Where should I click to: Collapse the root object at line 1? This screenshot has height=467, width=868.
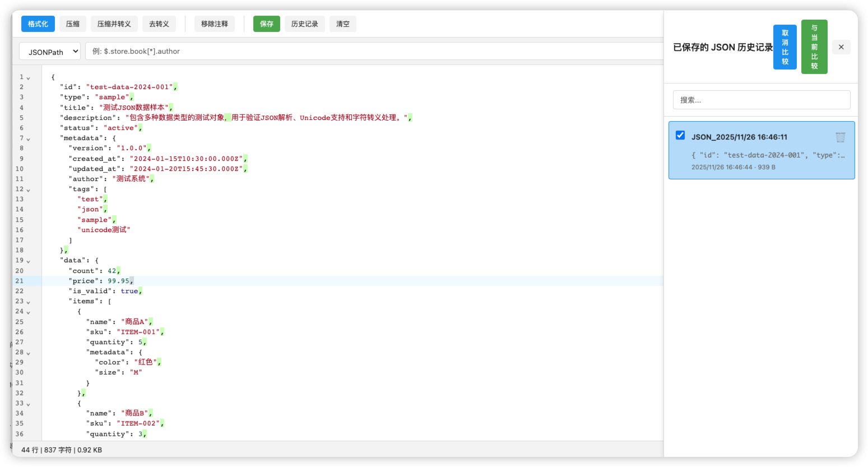(29, 78)
